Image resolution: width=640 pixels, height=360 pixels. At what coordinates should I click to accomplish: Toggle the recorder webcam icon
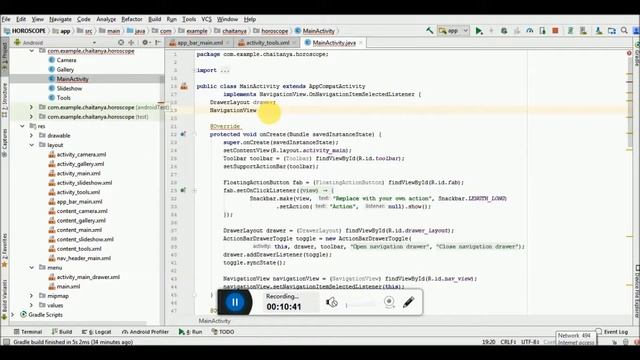click(389, 302)
